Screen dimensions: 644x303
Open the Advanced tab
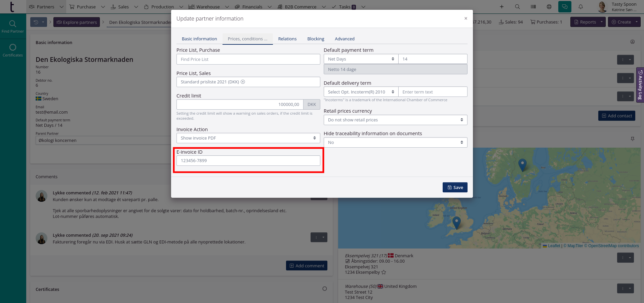345,39
